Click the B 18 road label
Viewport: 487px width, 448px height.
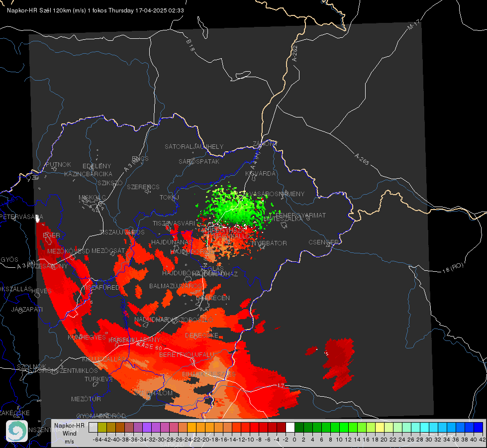pos(191,45)
